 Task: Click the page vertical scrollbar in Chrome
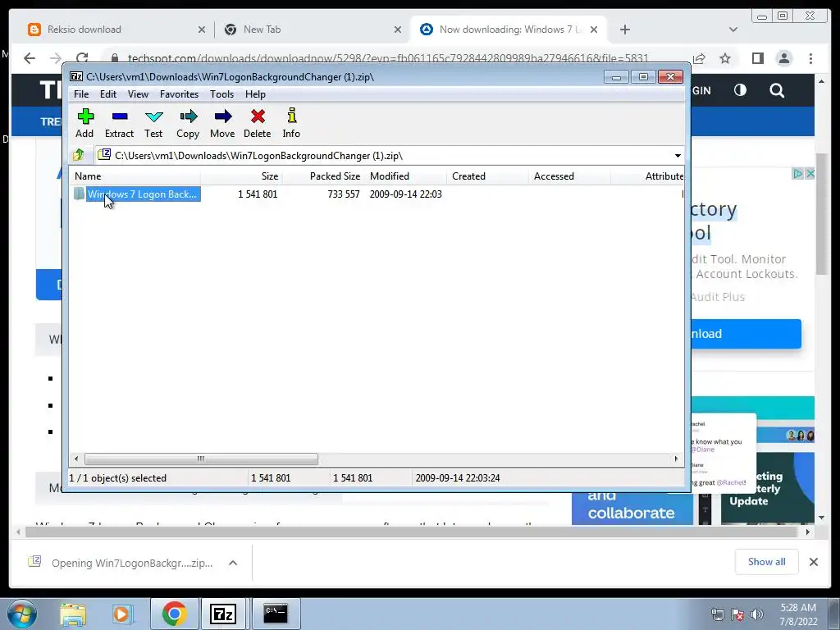coord(821,214)
